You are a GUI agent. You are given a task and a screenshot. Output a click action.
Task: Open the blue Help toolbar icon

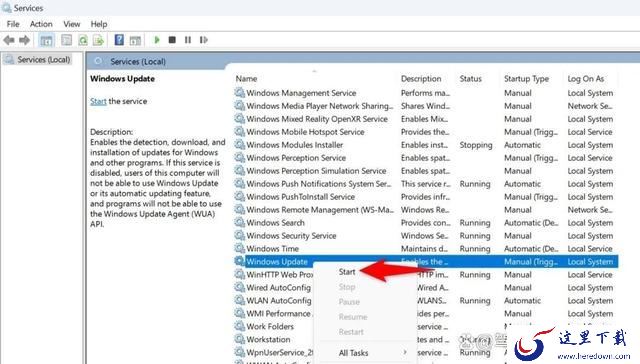(119, 40)
